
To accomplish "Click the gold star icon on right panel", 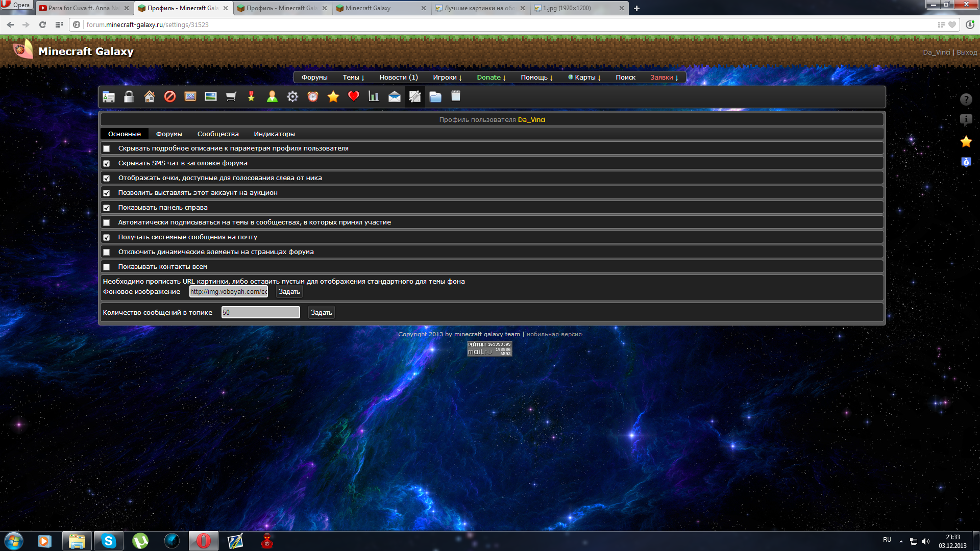I will click(x=966, y=142).
